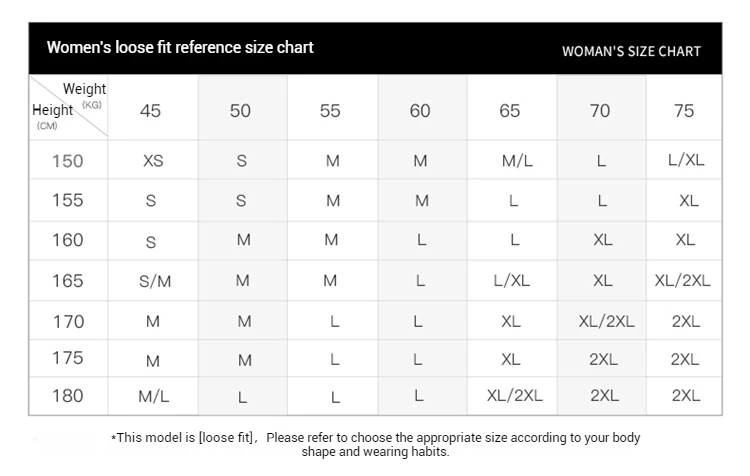Click the 165 cm height row label
The image size is (750, 476).
pyautogui.click(x=68, y=281)
